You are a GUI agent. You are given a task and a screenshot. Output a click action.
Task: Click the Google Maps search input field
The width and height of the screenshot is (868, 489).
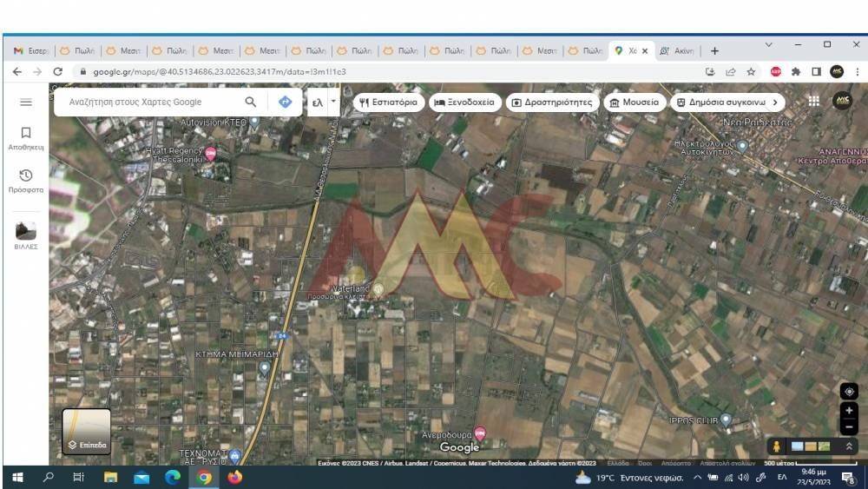tap(148, 102)
